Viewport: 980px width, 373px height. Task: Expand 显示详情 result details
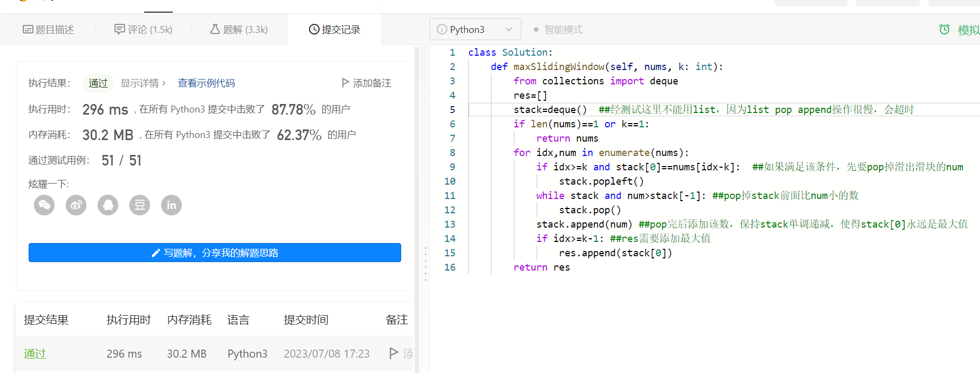pos(143,83)
